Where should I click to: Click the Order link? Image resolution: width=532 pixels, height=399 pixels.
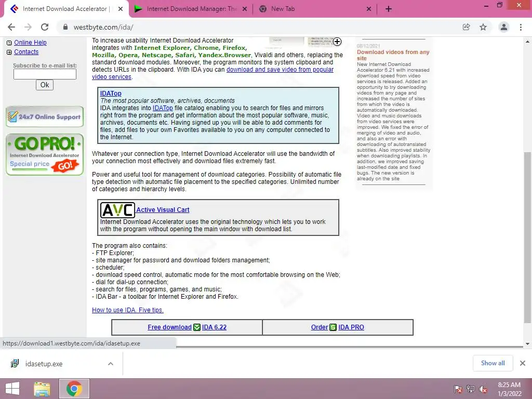(x=320, y=327)
